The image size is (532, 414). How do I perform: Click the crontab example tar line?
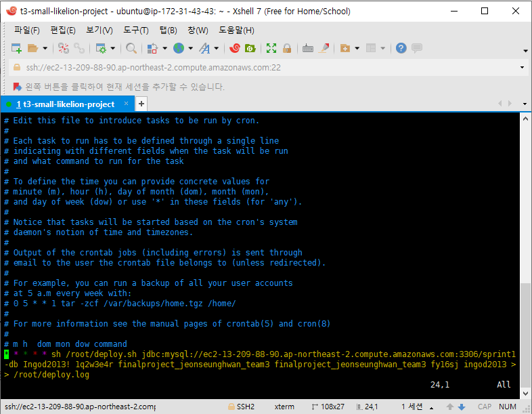point(120,304)
